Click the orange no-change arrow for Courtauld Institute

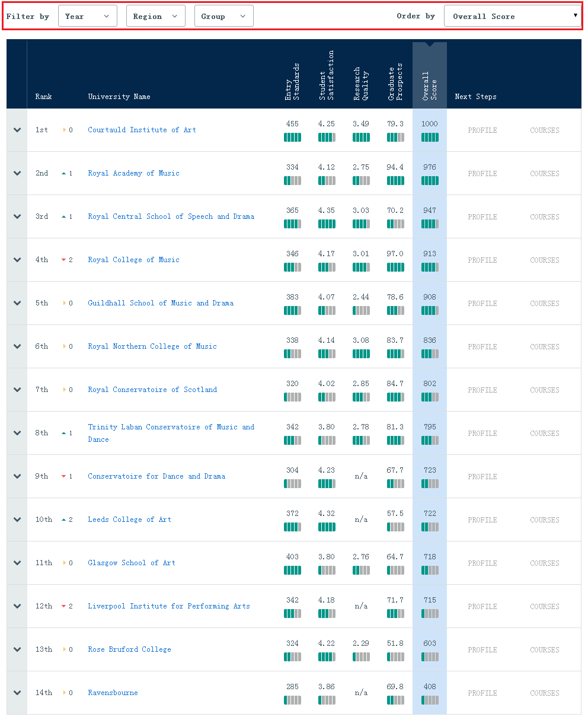65,130
